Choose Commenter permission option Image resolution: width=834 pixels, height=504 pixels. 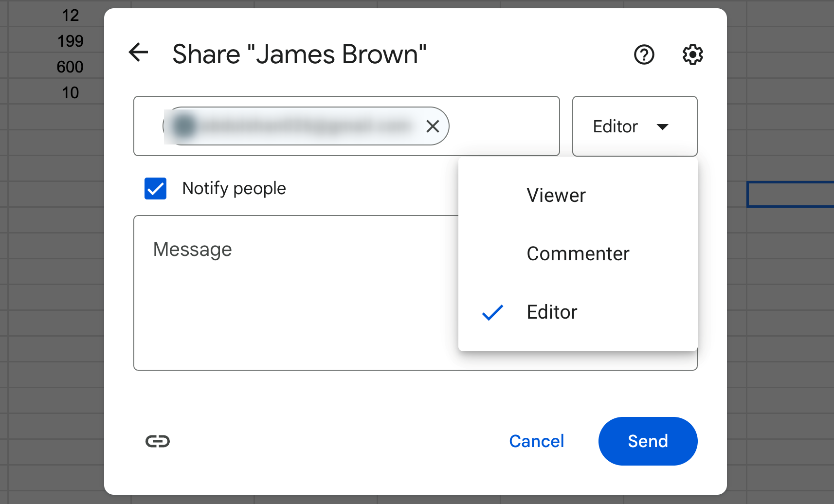(578, 254)
